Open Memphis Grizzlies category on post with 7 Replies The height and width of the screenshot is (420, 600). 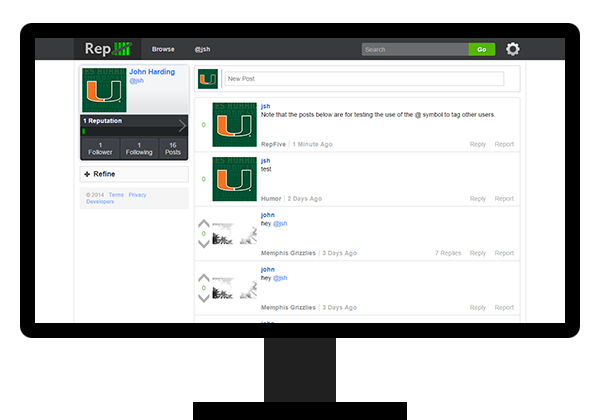[x=288, y=253]
